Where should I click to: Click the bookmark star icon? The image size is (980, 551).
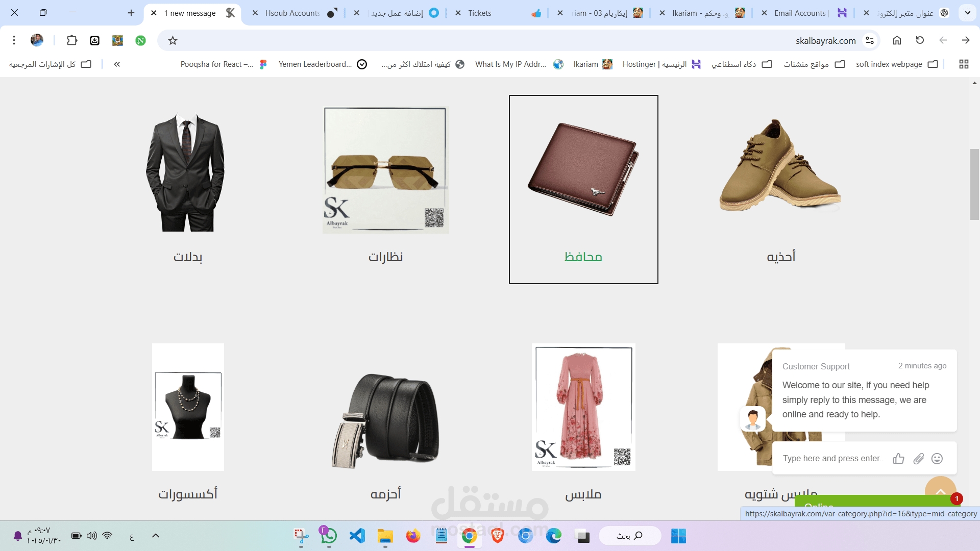coord(173,40)
